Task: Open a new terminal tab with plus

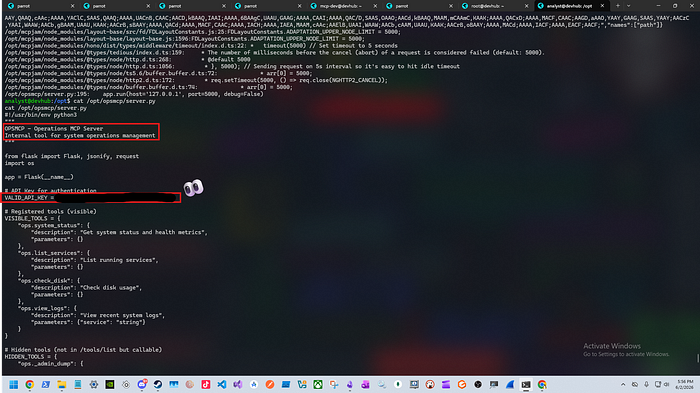Action: (618, 6)
